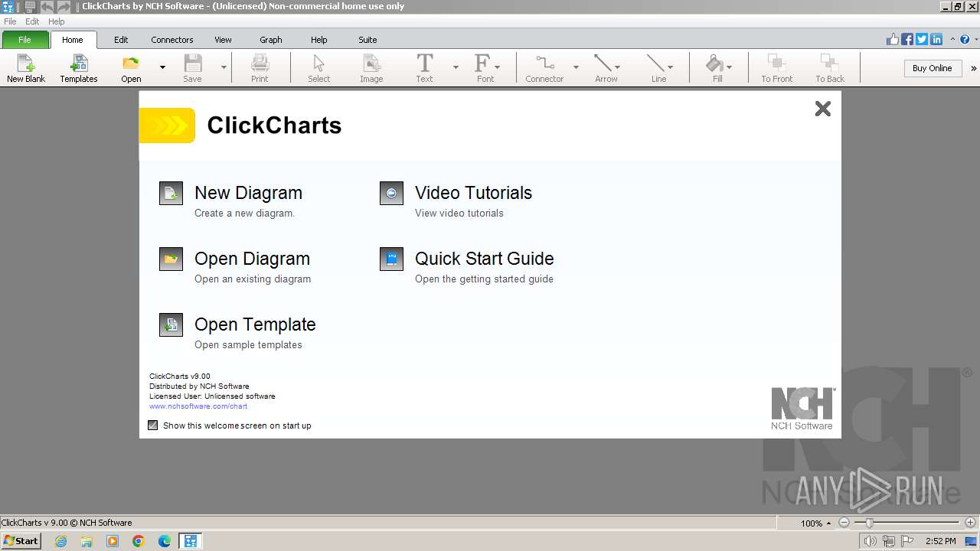
Task: Click the Twitter share icon
Action: point(922,40)
